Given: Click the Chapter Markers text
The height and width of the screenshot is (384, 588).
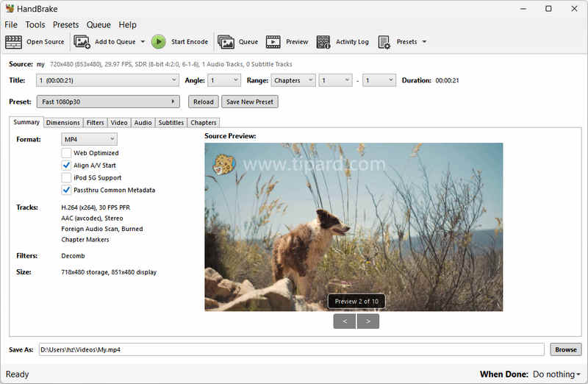Looking at the screenshot, I should pyautogui.click(x=85, y=240).
